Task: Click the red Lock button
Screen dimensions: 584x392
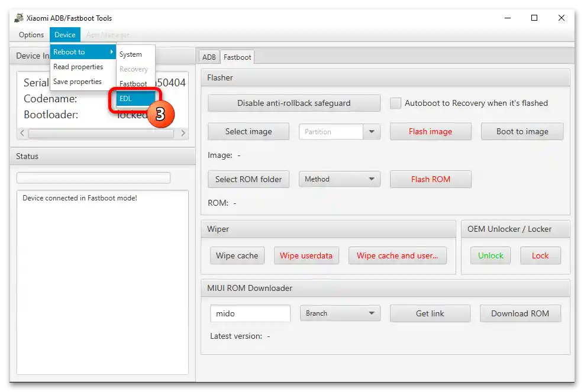Action: 540,256
